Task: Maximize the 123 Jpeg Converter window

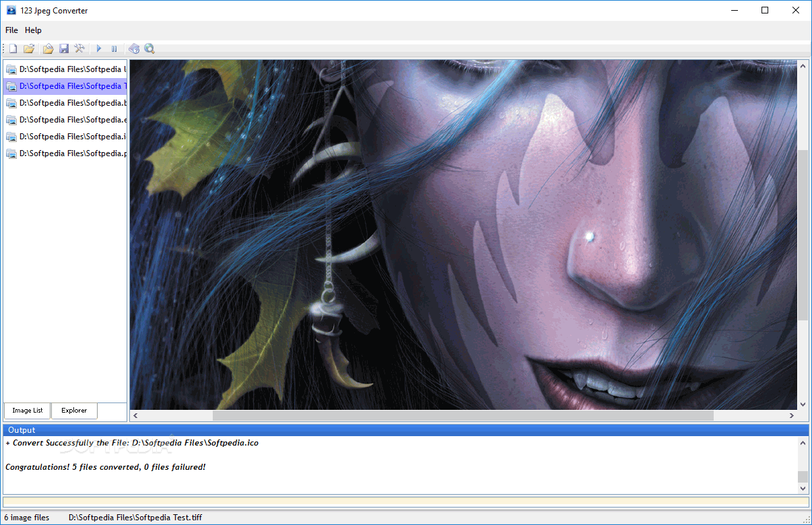Action: click(x=765, y=10)
